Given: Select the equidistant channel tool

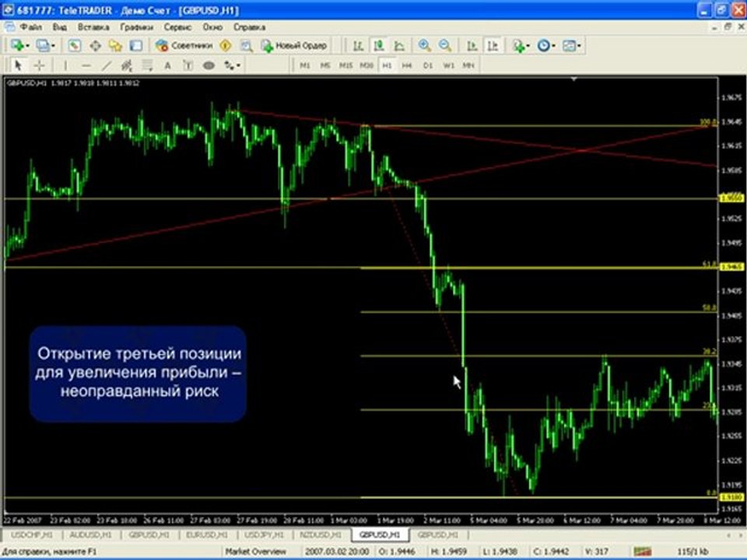Looking at the screenshot, I should pos(126,65).
